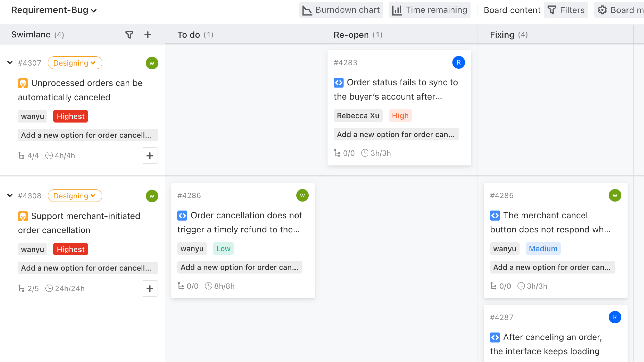Click the requirement lightbulb icon on #4307
Screen dimensions: 644x362
[x=23, y=83]
